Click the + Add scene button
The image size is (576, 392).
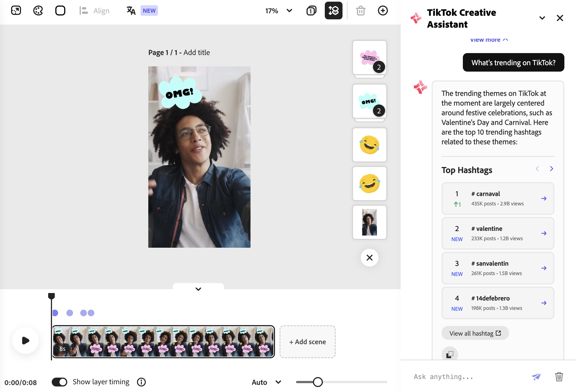pos(307,342)
